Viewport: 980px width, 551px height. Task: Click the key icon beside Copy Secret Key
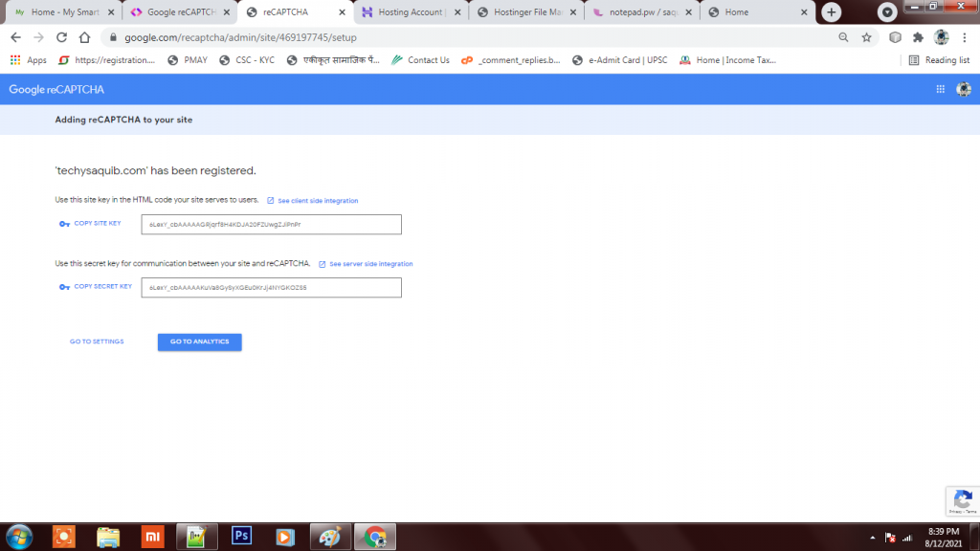64,287
